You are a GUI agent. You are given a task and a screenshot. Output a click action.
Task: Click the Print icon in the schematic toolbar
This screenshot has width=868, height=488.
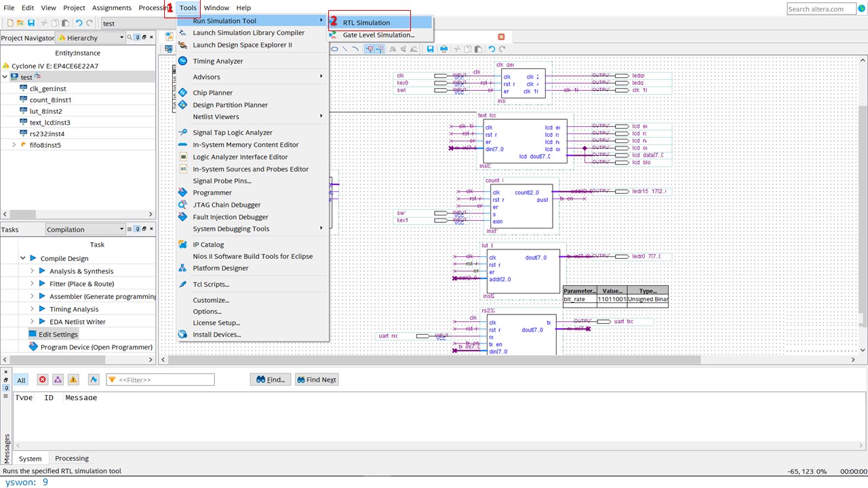click(x=443, y=49)
